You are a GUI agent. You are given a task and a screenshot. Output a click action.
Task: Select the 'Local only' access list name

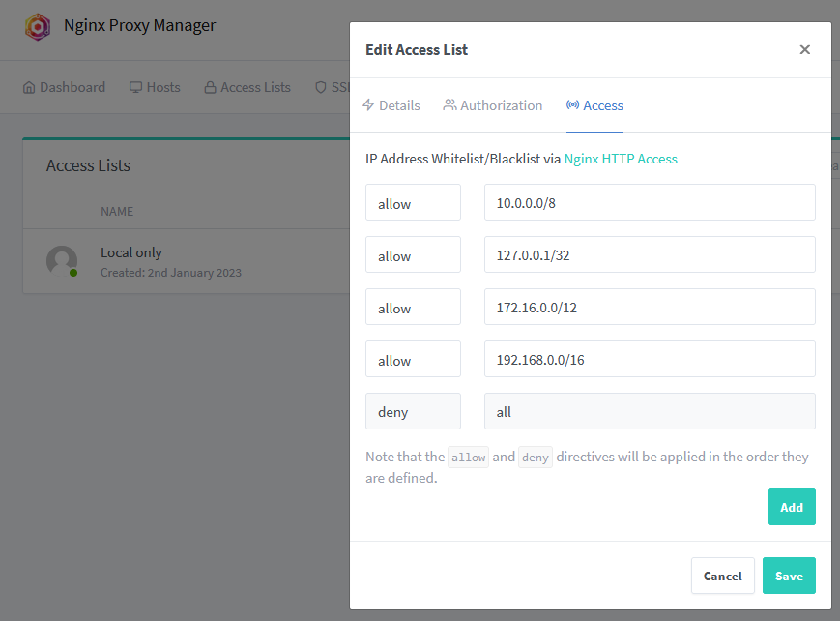tap(131, 252)
